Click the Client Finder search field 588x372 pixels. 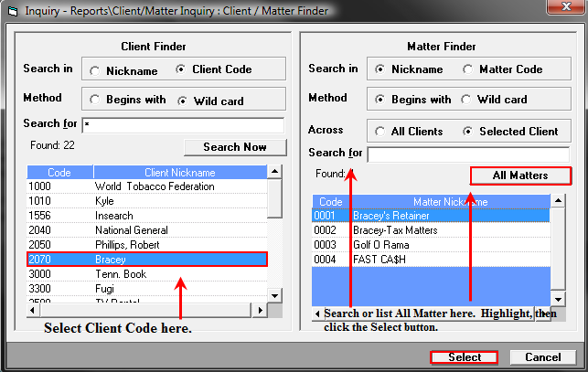point(183,125)
